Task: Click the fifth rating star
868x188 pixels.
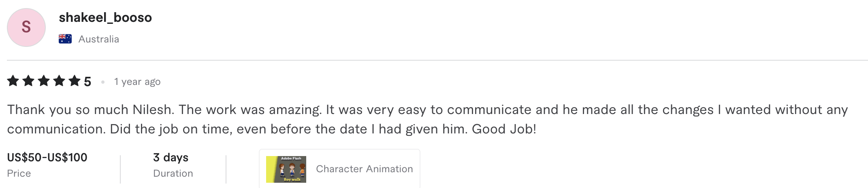Action: click(x=75, y=81)
